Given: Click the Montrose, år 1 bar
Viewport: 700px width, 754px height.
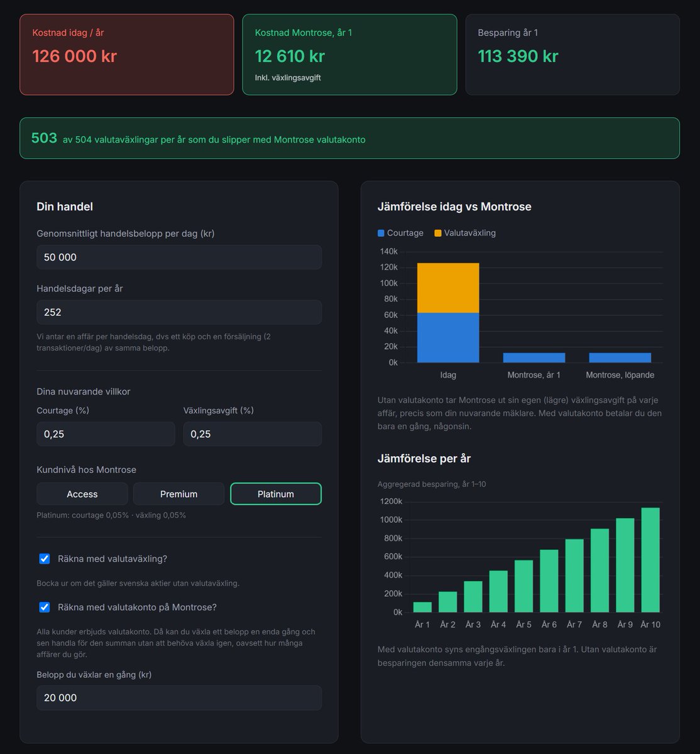Looking at the screenshot, I should 534,358.
